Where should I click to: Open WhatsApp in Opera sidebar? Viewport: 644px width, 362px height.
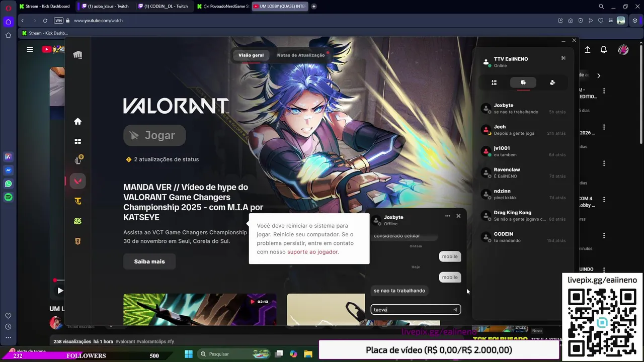tap(8, 184)
